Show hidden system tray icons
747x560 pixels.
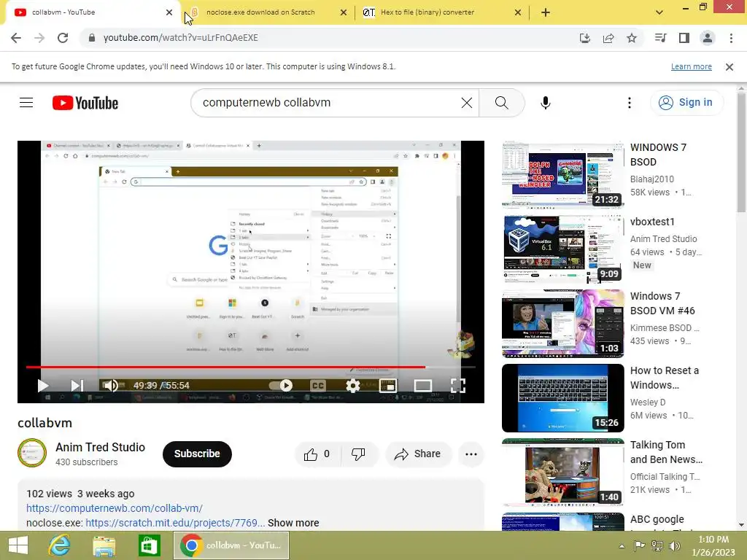click(622, 546)
